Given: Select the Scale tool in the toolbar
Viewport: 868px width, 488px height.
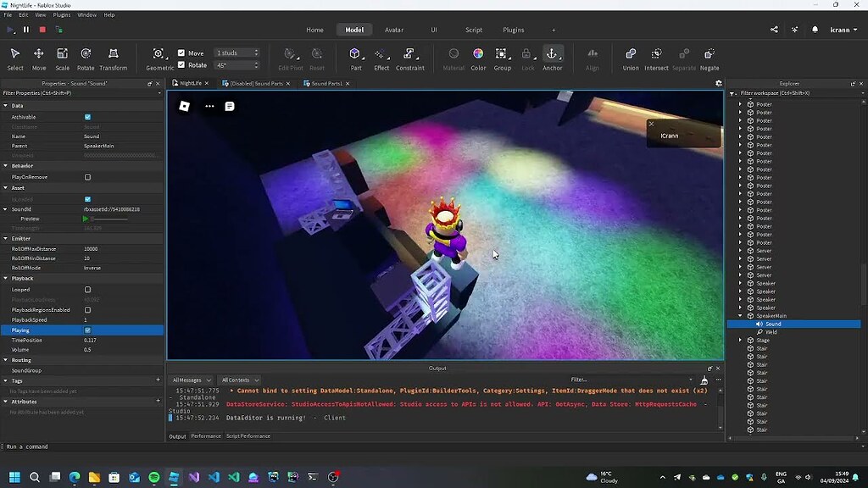Looking at the screenshot, I should 63,55.
